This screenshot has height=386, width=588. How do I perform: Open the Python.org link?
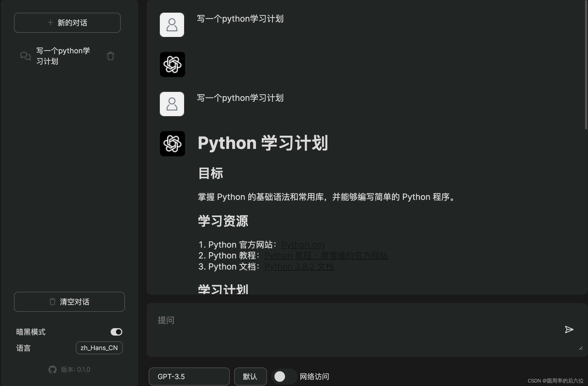point(303,245)
